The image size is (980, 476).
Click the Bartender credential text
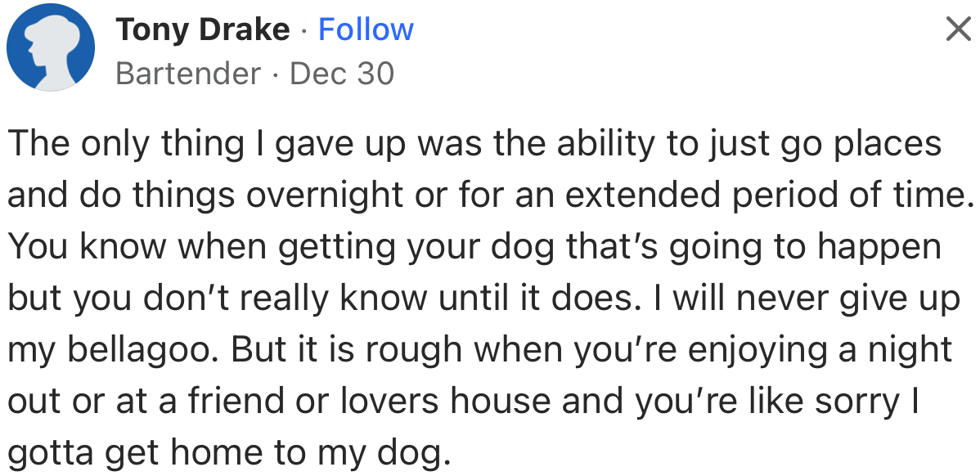(188, 74)
